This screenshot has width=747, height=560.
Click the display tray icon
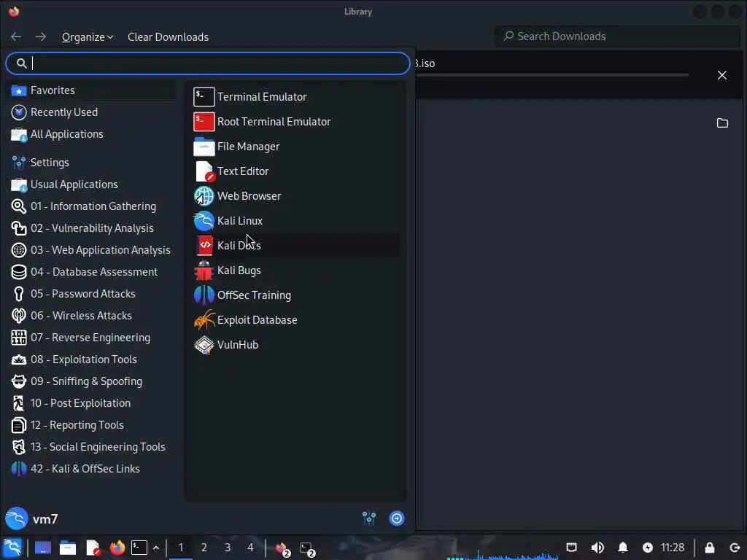tap(572, 548)
